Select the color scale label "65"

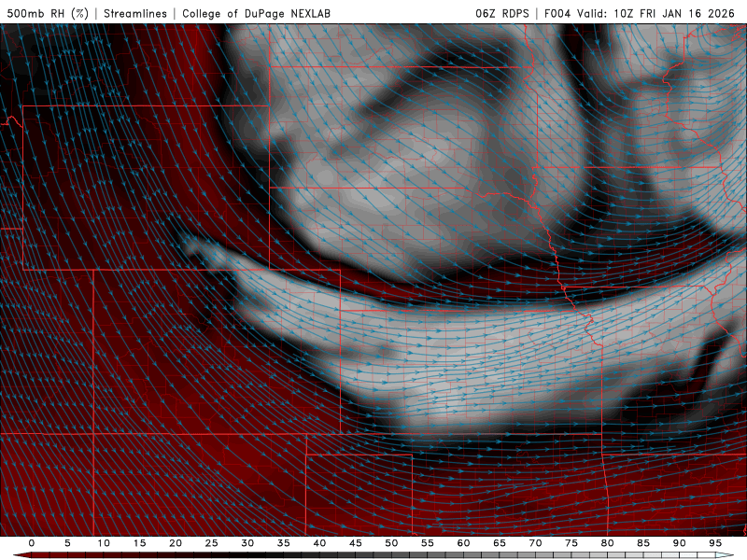click(500, 543)
